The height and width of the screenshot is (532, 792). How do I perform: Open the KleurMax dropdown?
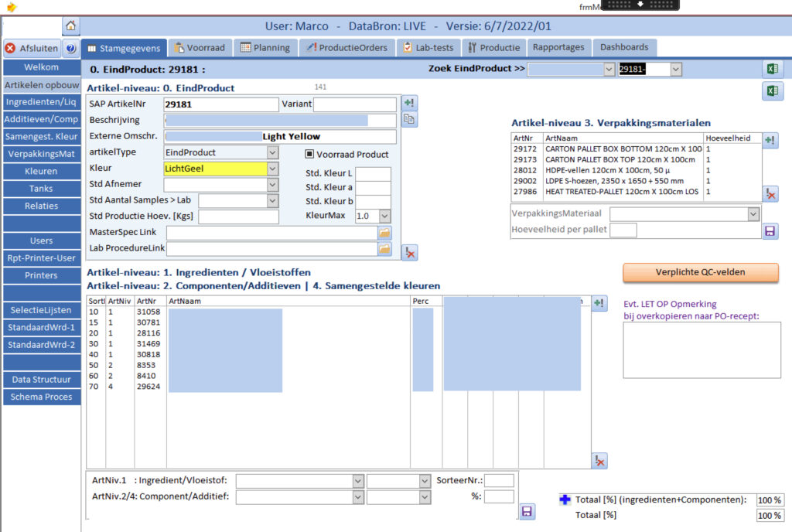tap(384, 217)
